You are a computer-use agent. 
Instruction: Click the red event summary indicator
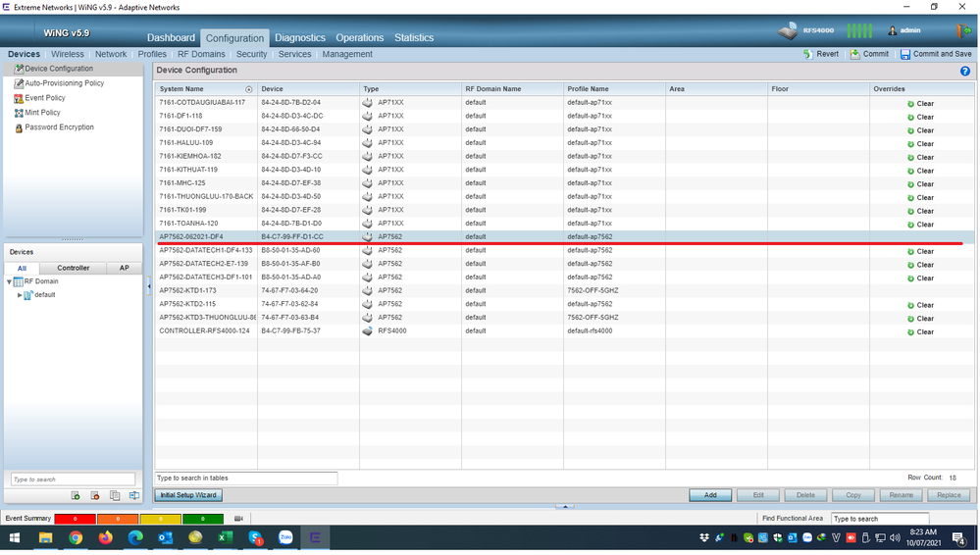click(x=75, y=520)
